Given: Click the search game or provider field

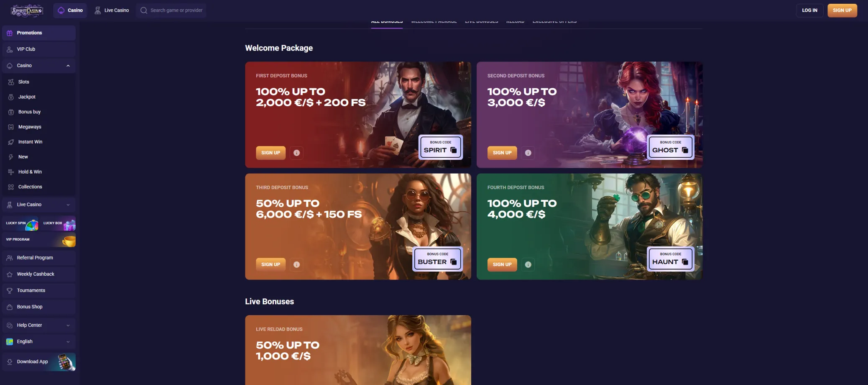Looking at the screenshot, I should coord(171,10).
